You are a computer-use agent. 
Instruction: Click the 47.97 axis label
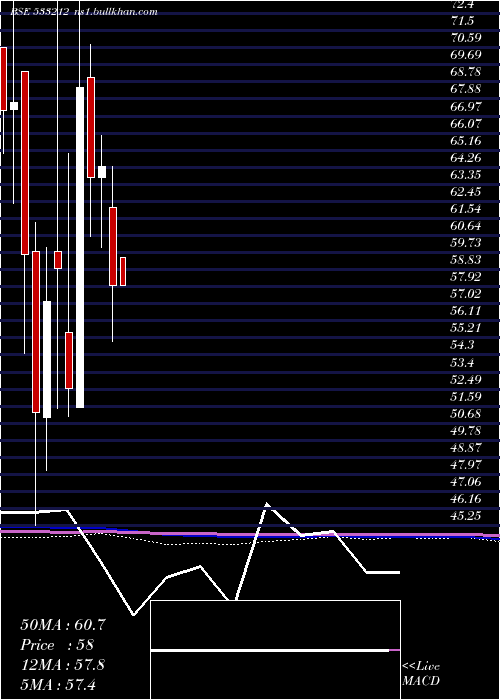466,465
